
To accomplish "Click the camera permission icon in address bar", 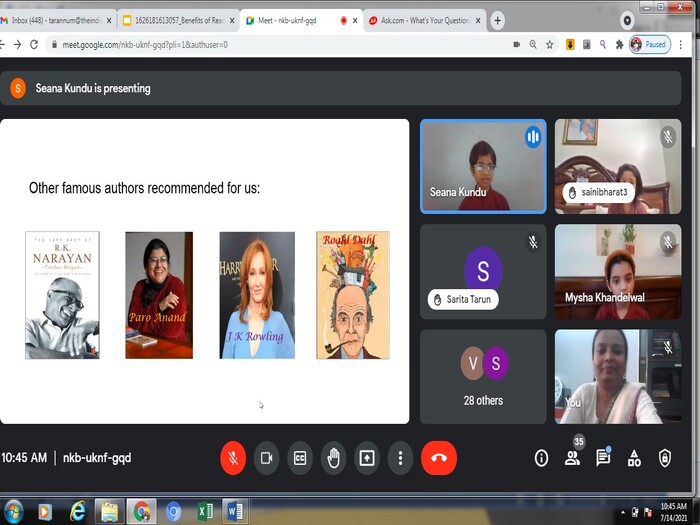I will click(x=517, y=45).
